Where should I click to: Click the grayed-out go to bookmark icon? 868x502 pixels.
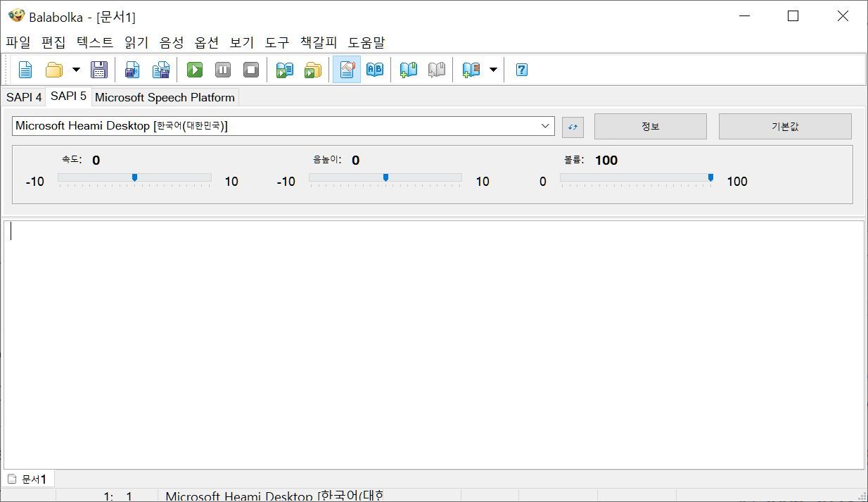pyautogui.click(x=437, y=70)
